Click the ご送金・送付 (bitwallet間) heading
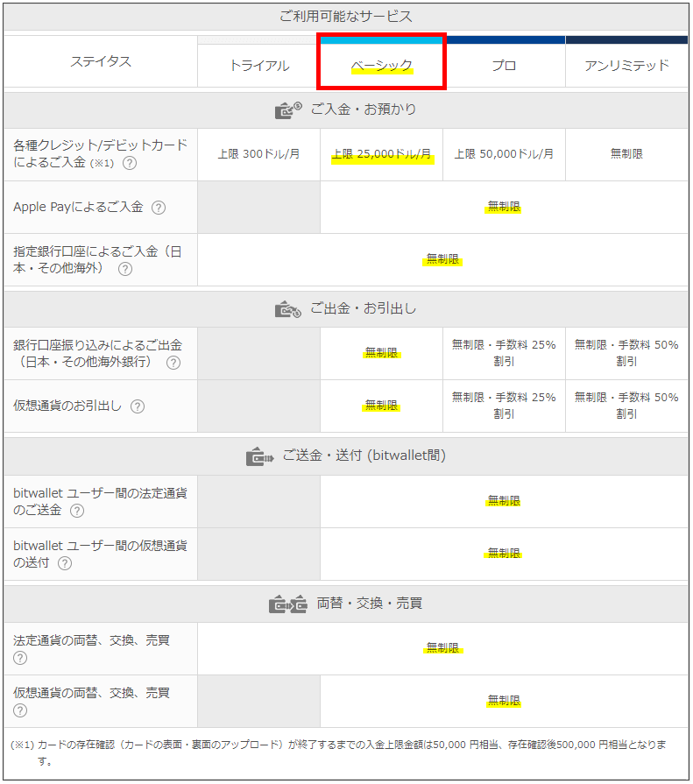Image resolution: width=693 pixels, height=784 pixels. coord(364,456)
